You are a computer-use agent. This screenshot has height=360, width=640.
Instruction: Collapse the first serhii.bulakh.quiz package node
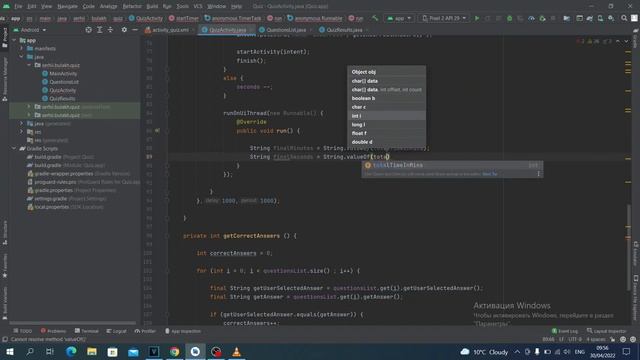[29, 65]
